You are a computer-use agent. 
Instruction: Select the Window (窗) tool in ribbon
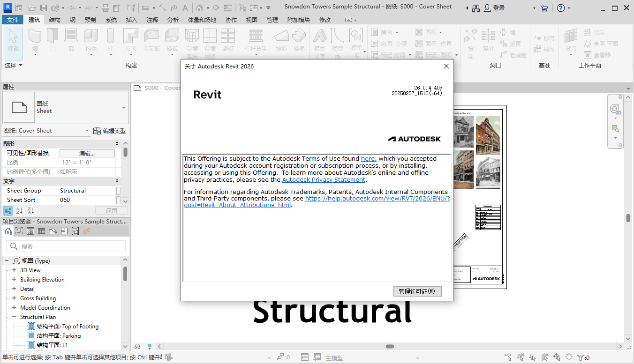coord(71,40)
